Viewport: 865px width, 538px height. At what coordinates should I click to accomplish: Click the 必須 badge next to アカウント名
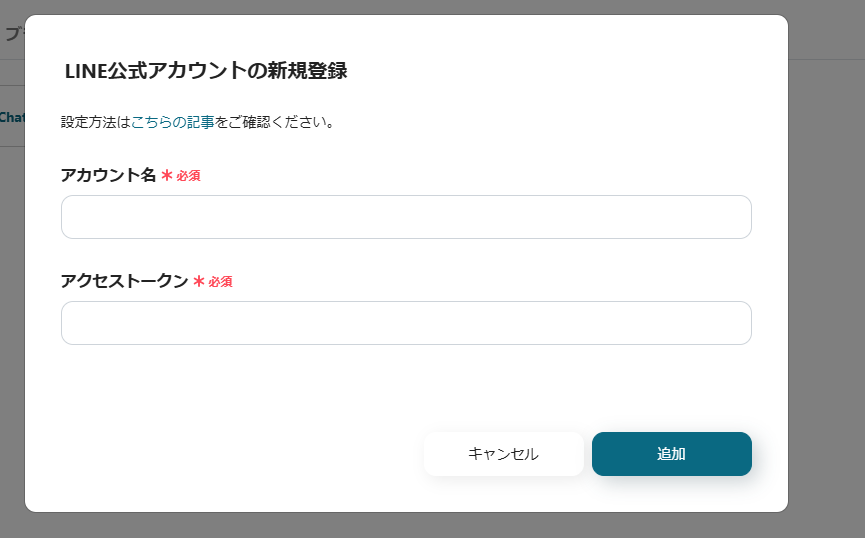189,176
